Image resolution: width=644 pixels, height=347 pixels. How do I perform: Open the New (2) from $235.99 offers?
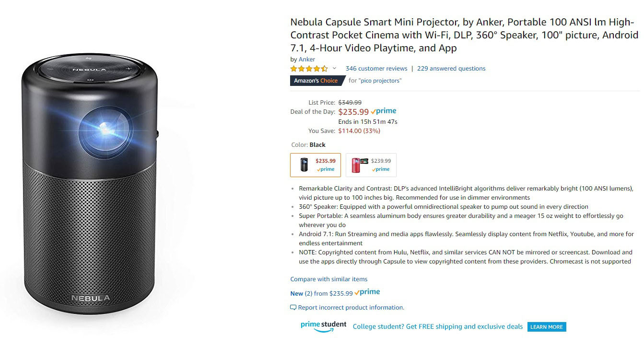[x=321, y=293]
